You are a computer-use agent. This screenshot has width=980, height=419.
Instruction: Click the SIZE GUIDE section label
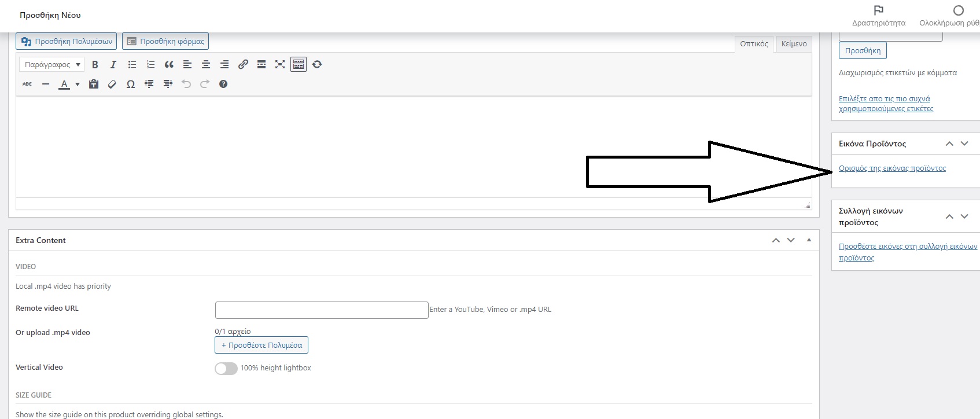coord(34,395)
